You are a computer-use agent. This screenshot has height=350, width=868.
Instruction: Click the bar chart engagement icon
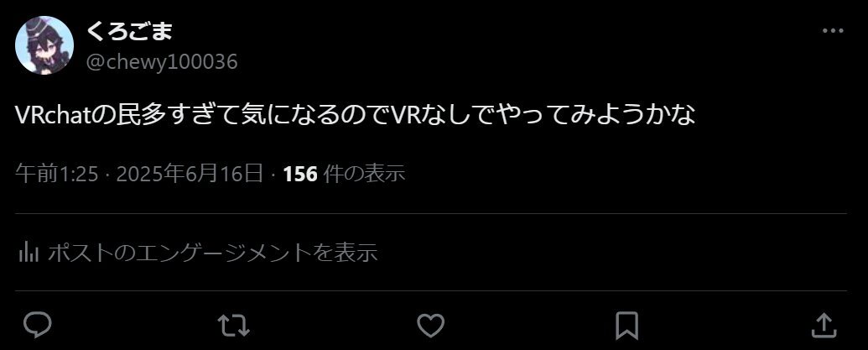coord(29,253)
